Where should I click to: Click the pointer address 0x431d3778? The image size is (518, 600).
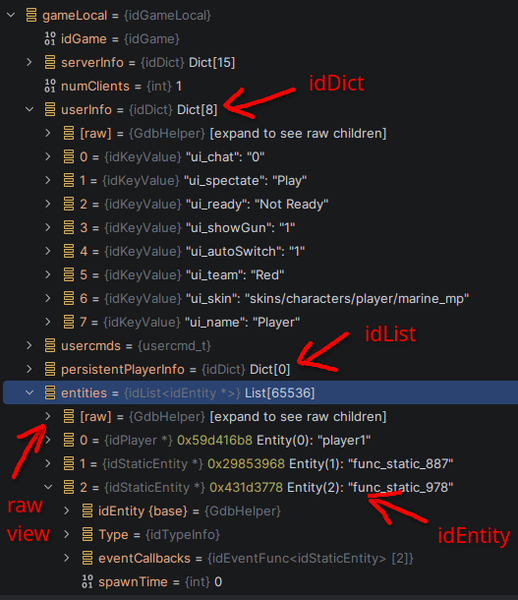[246, 487]
